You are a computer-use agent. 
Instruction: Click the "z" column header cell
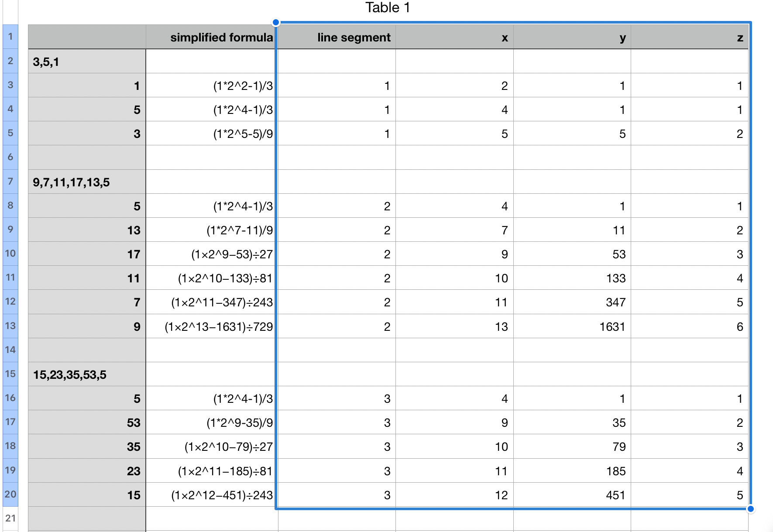click(x=690, y=38)
